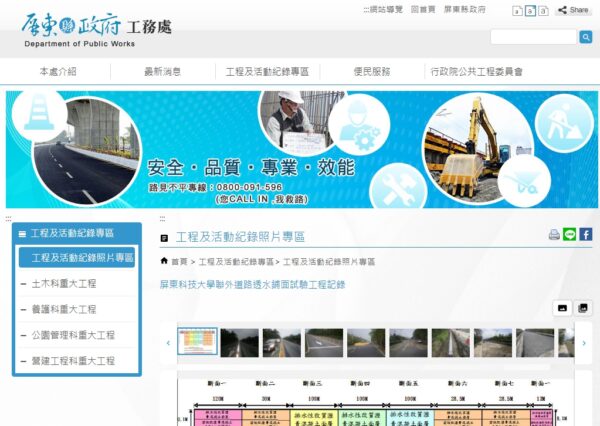Image resolution: width=600 pixels, height=426 pixels.
Task: Share the page via Facebook icon
Action: click(585, 234)
